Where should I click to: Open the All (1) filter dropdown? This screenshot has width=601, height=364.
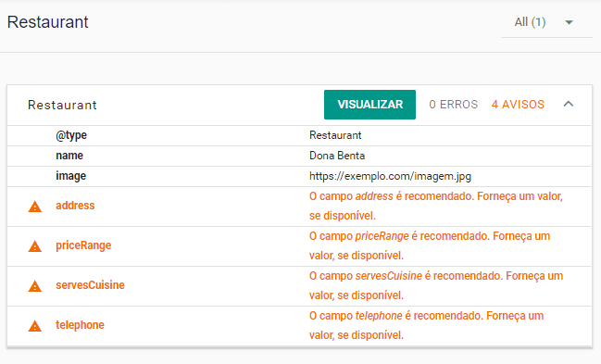(x=546, y=22)
